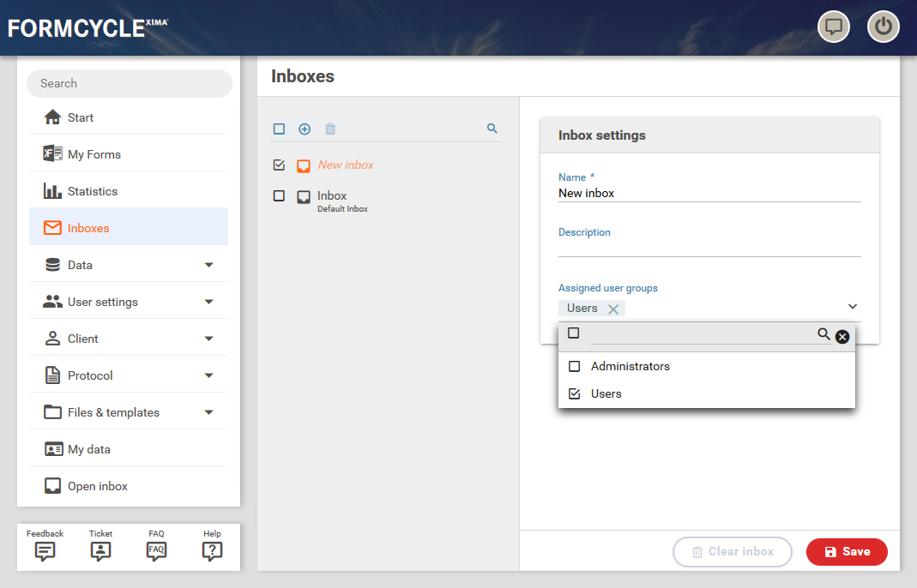Open the FAQ icon
Viewport: 917px width, 588px height.
(156, 546)
